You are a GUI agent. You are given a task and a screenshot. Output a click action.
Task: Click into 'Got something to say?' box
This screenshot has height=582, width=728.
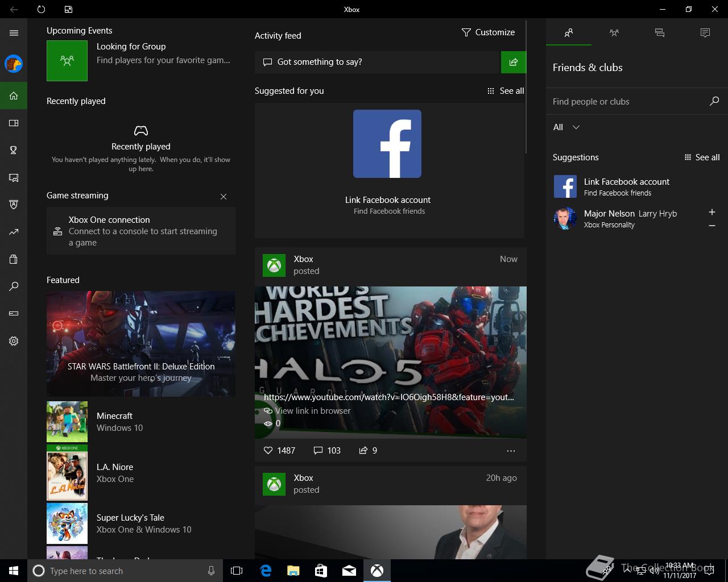pos(377,62)
